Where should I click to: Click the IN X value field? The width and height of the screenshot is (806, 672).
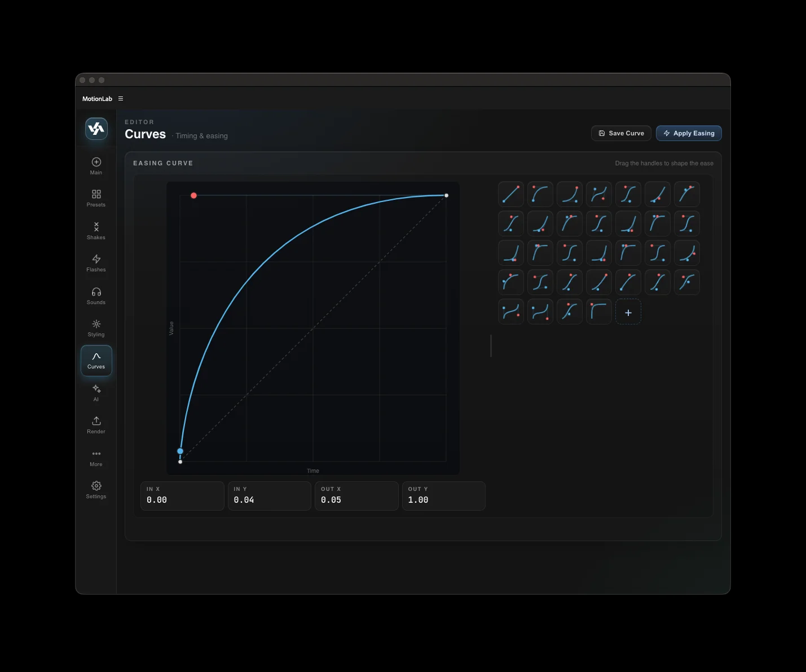(x=182, y=496)
